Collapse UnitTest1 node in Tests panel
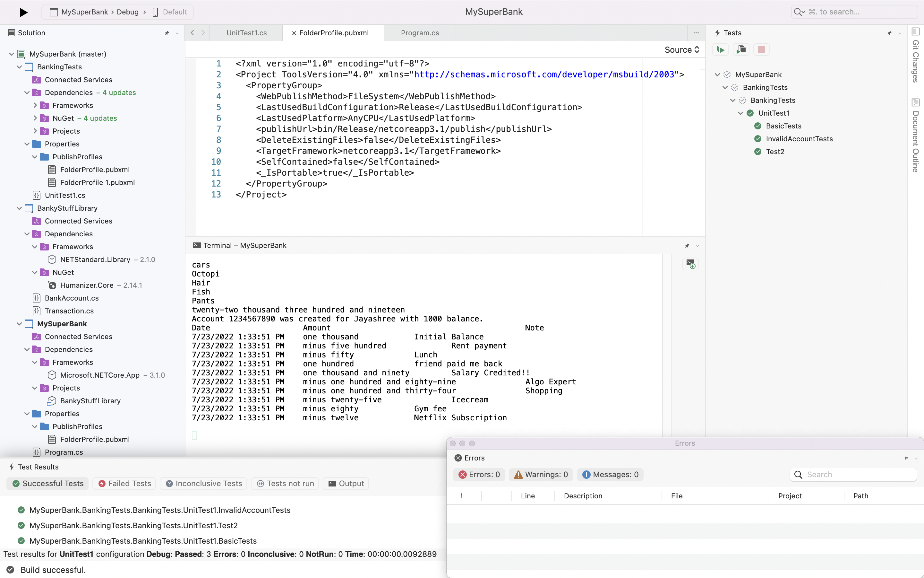 [x=740, y=113]
